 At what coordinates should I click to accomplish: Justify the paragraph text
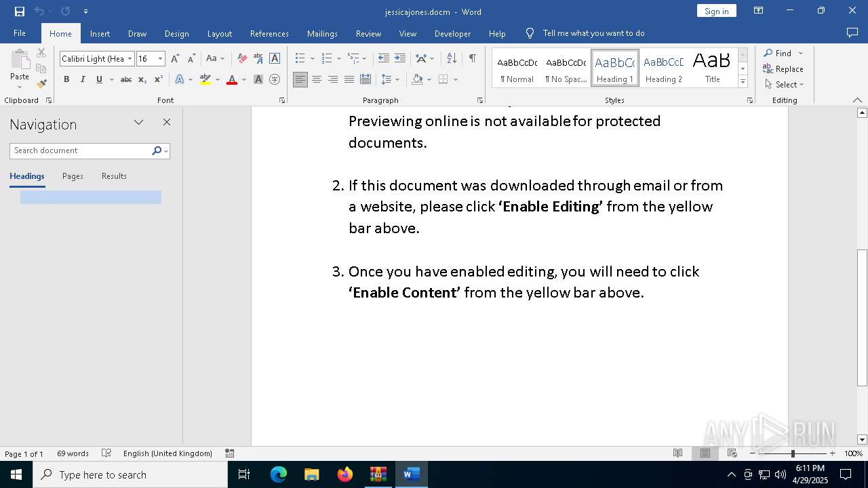tap(349, 79)
